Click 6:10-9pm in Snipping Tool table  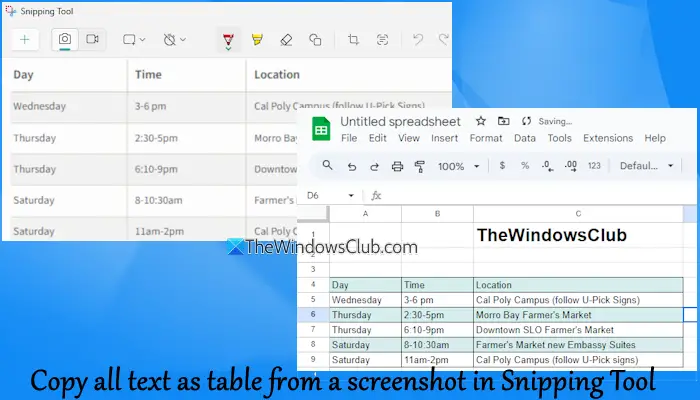tap(156, 169)
